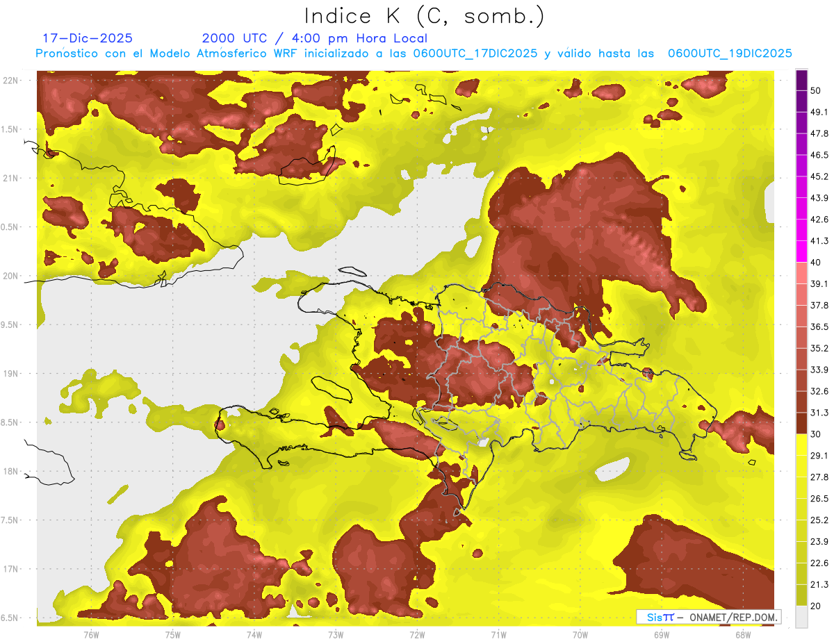The height and width of the screenshot is (644, 834).
Task: Click the colorbar value "32.6"
Action: (819, 391)
